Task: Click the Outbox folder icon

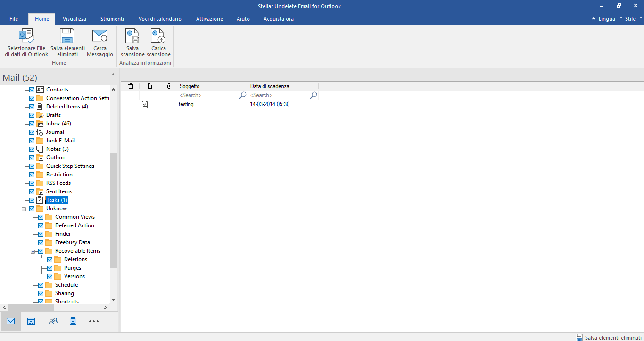Action: click(x=40, y=158)
